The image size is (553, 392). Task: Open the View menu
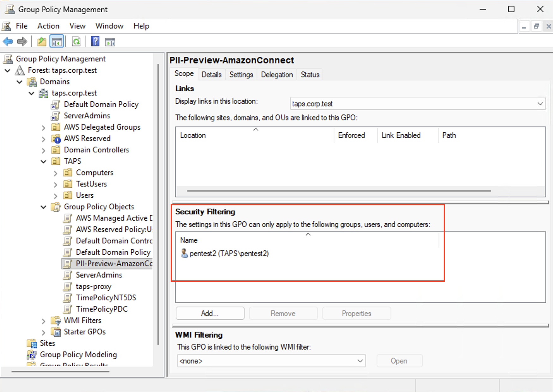tap(77, 26)
